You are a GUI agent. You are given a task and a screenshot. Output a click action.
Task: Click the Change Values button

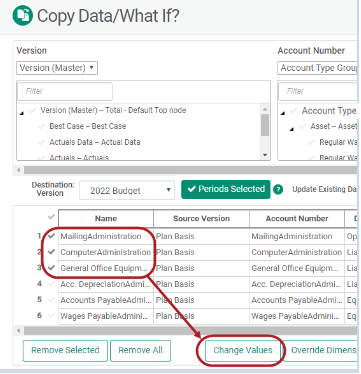coord(243,350)
